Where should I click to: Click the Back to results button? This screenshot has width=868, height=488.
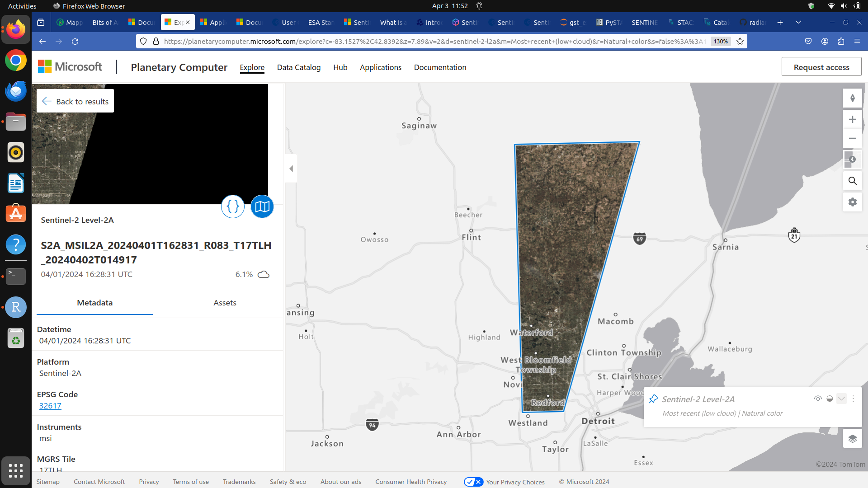[x=75, y=101]
